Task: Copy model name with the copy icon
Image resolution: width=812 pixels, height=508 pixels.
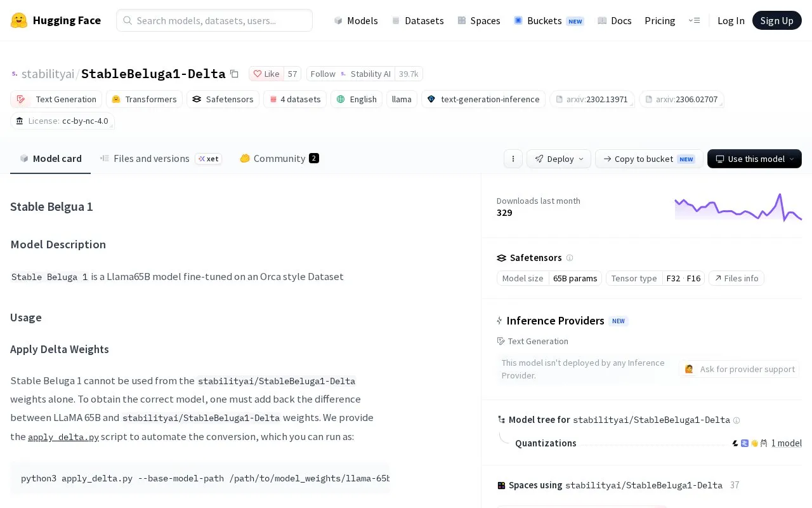Action: [234, 74]
